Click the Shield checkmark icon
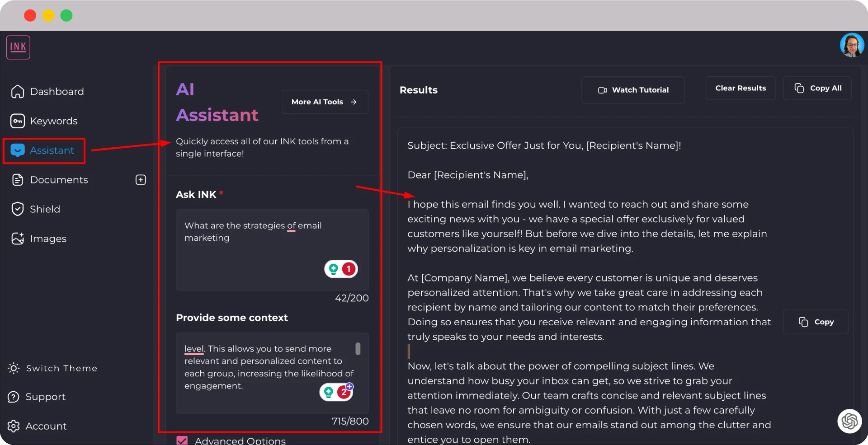This screenshot has width=868, height=445. [18, 209]
